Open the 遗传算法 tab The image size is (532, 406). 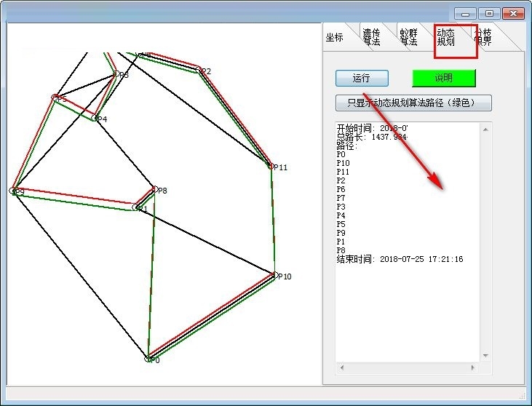(x=371, y=37)
